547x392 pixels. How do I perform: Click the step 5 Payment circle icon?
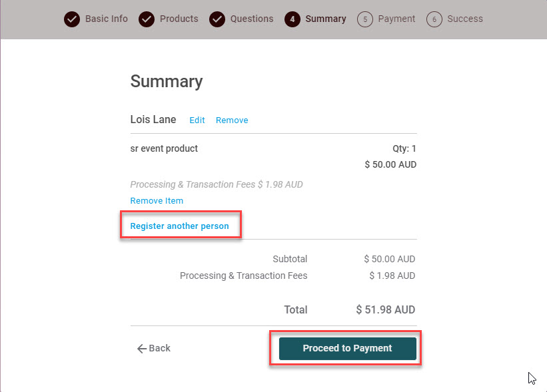click(364, 19)
